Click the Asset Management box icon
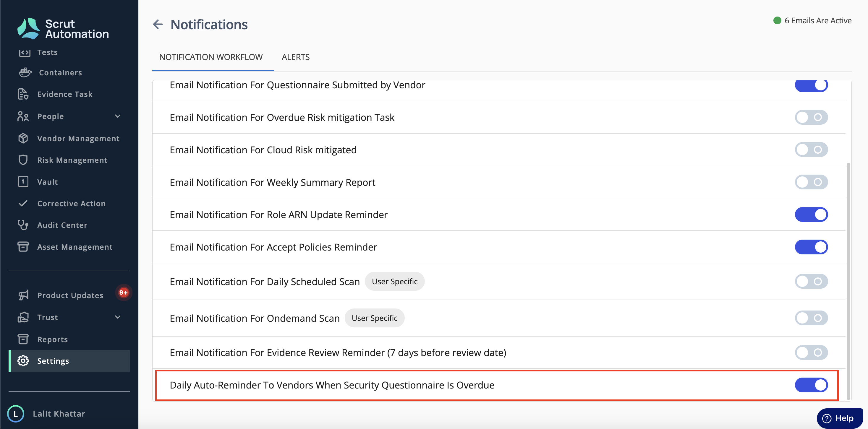868x429 pixels. coord(23,246)
